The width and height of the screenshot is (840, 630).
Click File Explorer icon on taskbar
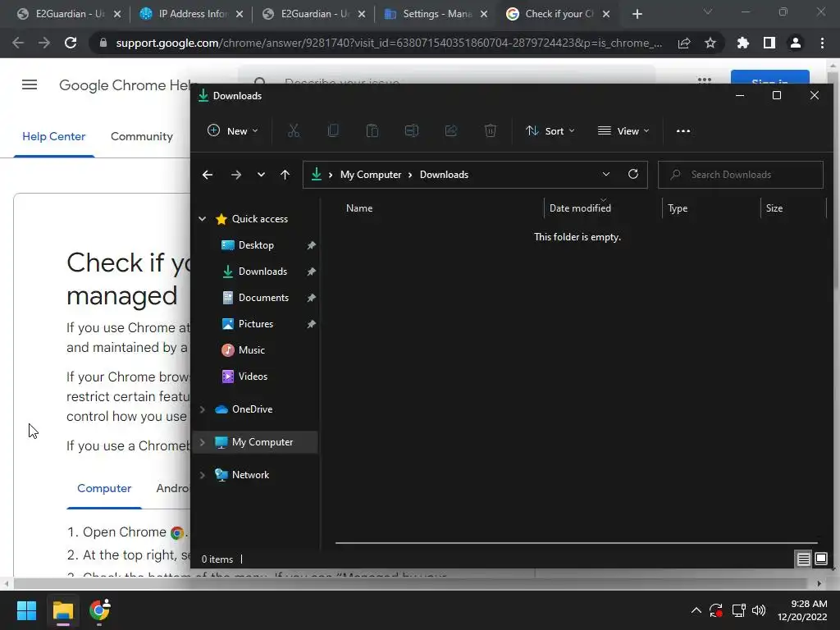[x=63, y=610]
